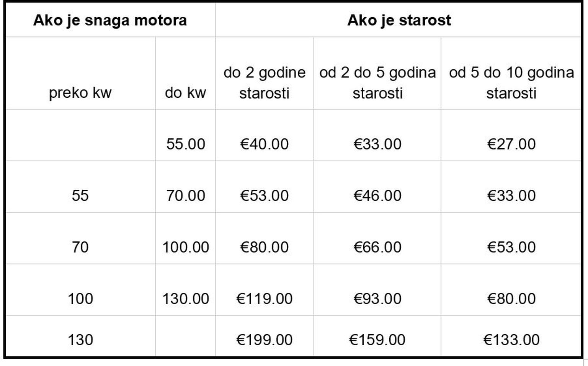Click the €93.00 price cell
The height and width of the screenshot is (366, 588).
point(377,299)
